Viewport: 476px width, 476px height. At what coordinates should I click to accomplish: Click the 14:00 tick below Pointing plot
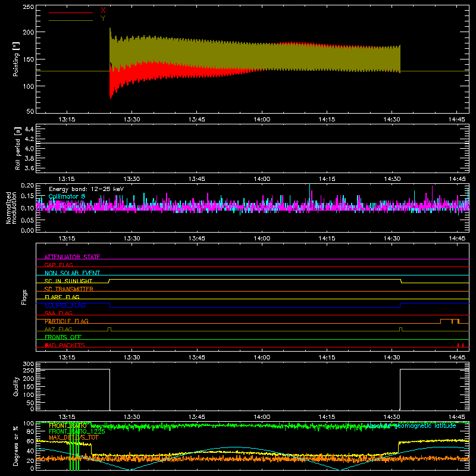(262, 120)
